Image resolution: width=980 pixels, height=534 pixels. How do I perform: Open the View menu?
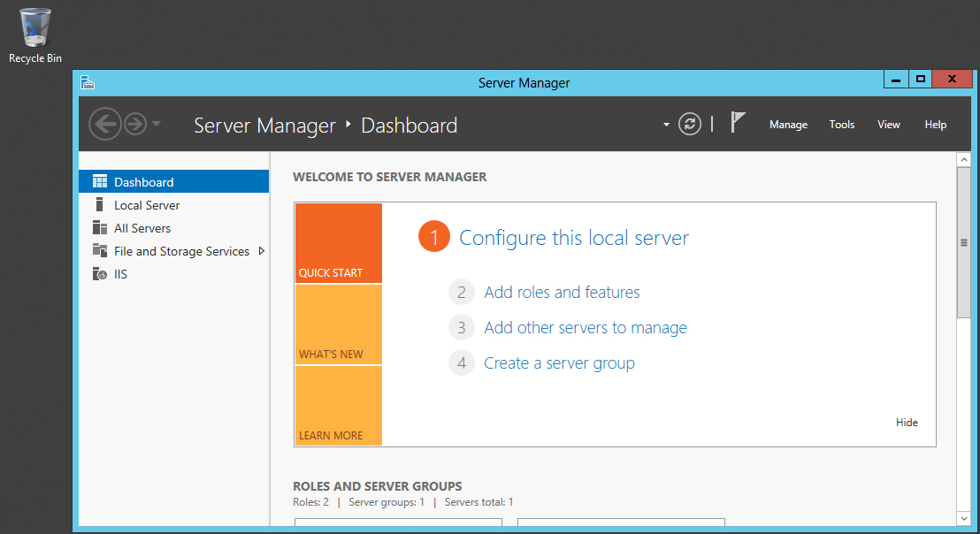pyautogui.click(x=888, y=125)
